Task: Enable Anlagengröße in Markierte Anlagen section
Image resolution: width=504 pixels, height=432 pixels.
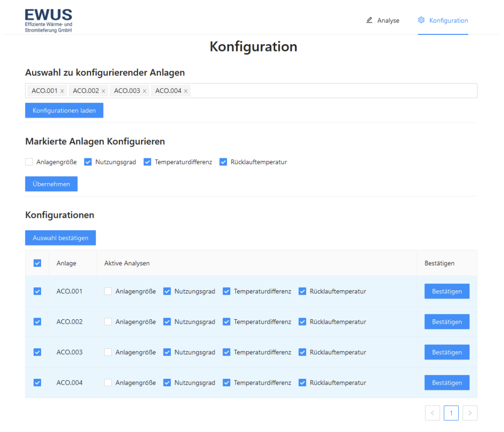Action: point(29,162)
